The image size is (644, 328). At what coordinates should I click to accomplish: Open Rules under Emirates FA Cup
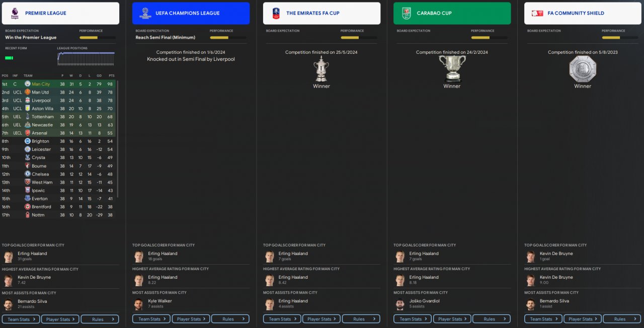click(x=361, y=319)
